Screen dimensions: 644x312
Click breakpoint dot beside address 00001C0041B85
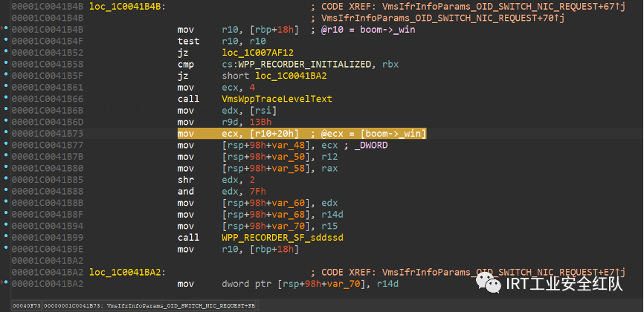5,180
